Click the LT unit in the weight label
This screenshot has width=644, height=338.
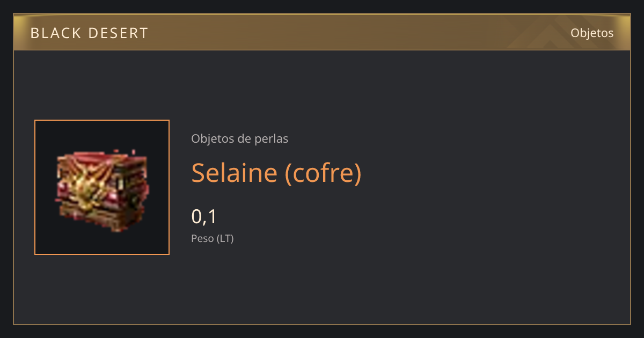(225, 238)
